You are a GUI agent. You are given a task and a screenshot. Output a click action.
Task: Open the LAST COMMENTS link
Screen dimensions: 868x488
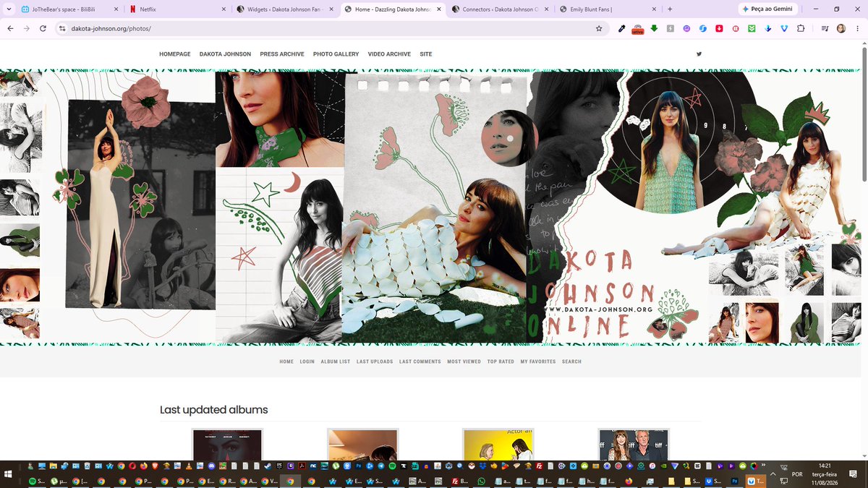coord(420,361)
